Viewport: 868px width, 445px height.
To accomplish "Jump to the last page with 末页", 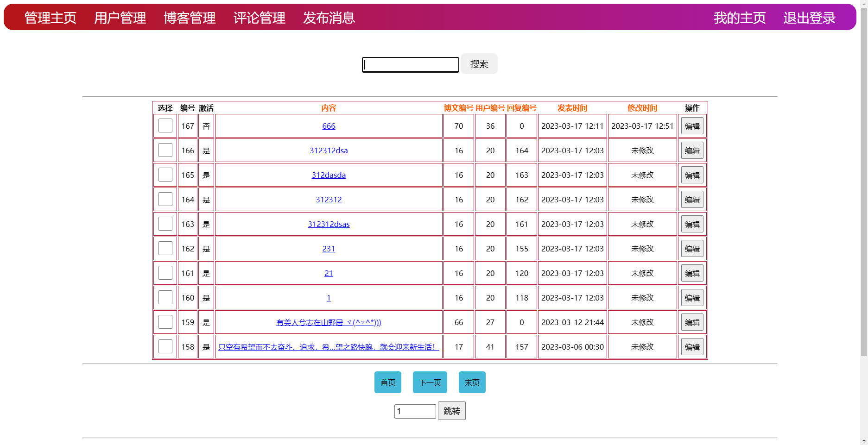I will pos(472,382).
